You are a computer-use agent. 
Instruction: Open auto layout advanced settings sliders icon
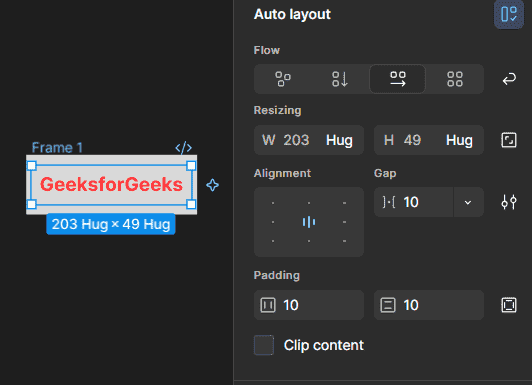509,202
